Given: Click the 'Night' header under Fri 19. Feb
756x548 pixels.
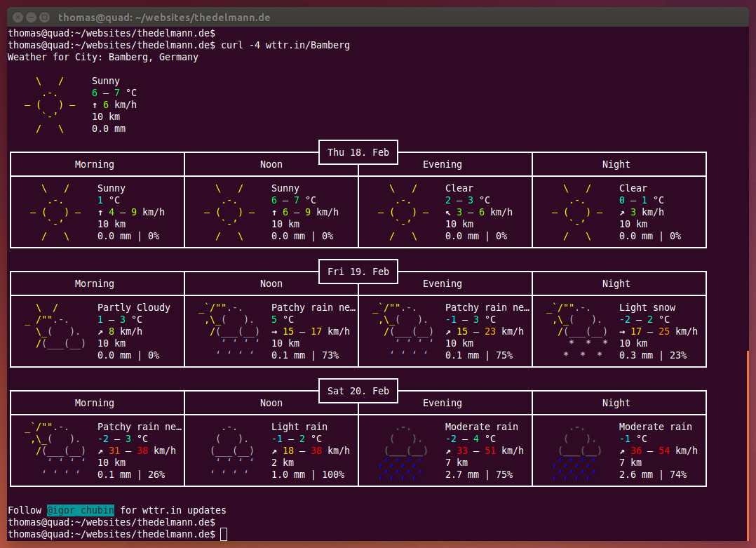Looking at the screenshot, I should pos(616,283).
